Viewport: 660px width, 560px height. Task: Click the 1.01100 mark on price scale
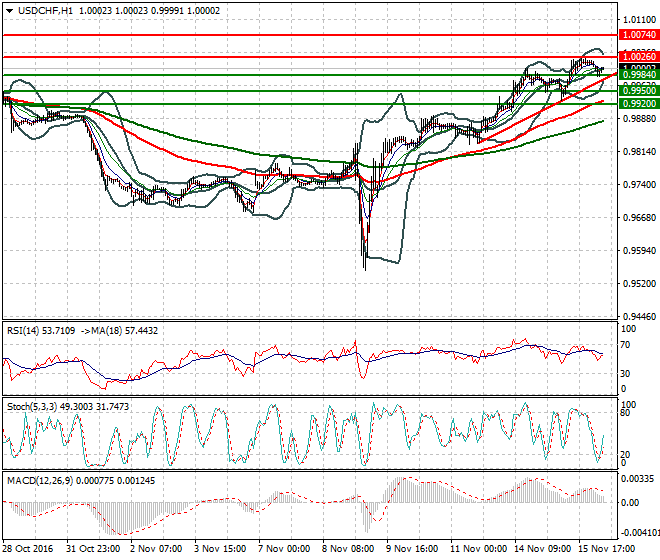[x=638, y=19]
